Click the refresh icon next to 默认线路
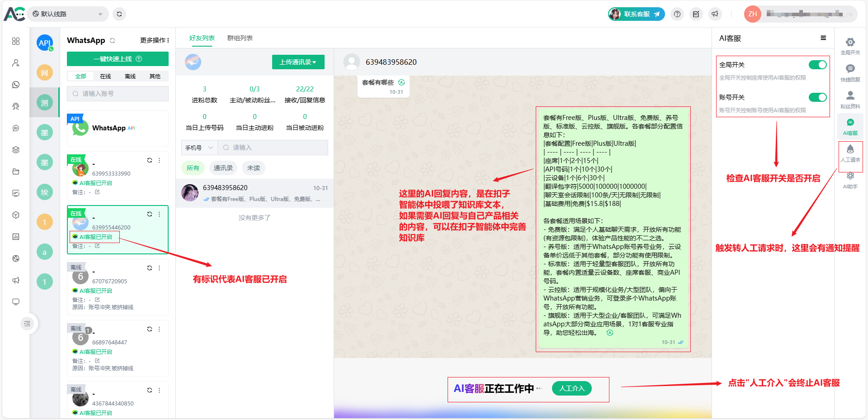This screenshot has width=868, height=420. tap(119, 14)
